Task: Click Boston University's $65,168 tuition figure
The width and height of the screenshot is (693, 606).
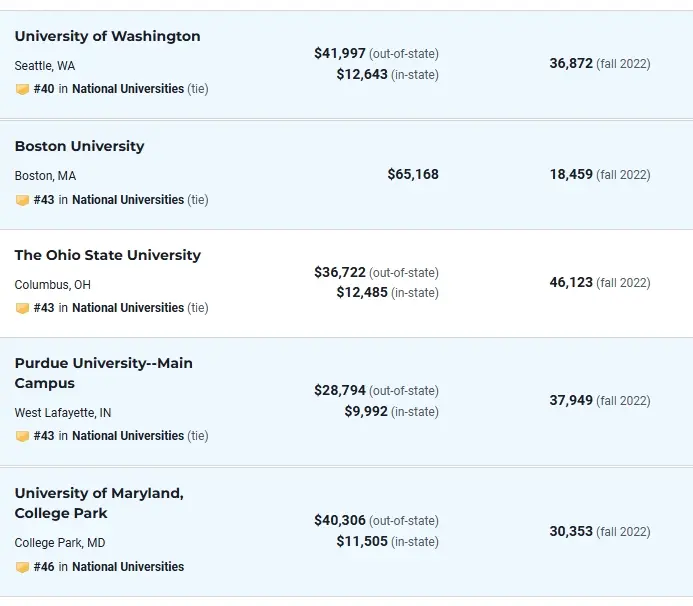Action: (413, 174)
